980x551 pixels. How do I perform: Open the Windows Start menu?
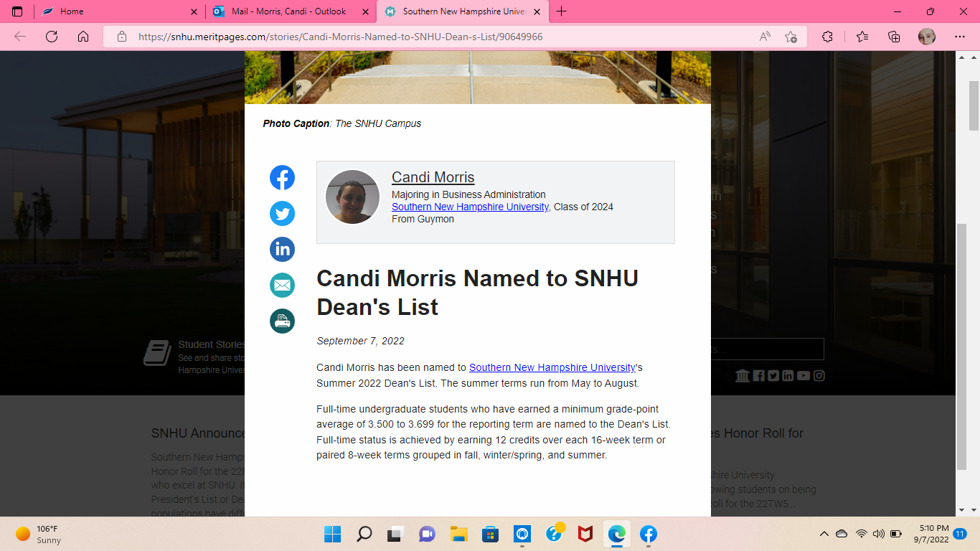pos(332,534)
